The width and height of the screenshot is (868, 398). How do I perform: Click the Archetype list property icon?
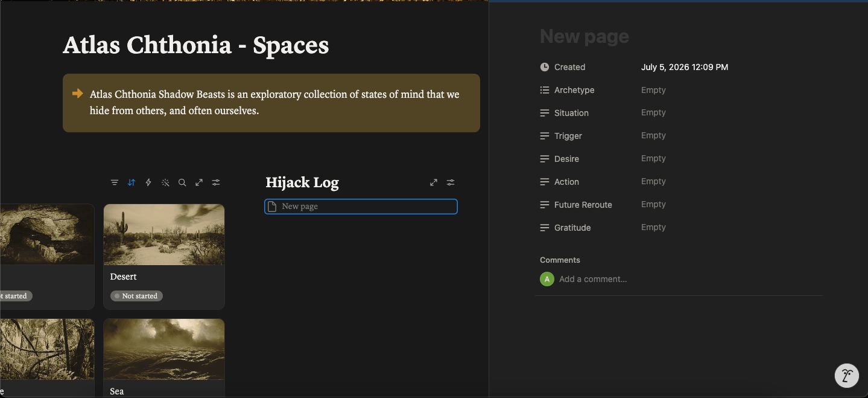pyautogui.click(x=545, y=90)
